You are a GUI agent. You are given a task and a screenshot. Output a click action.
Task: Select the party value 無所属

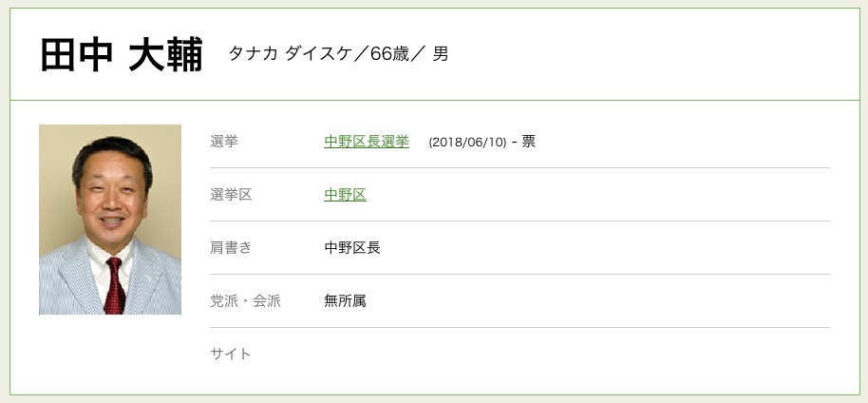coord(345,301)
